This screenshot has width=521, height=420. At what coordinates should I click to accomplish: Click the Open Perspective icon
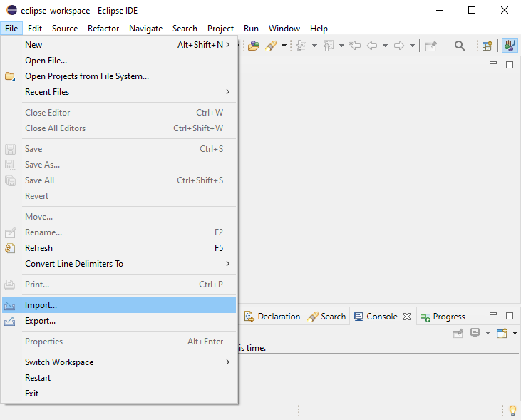coord(488,46)
